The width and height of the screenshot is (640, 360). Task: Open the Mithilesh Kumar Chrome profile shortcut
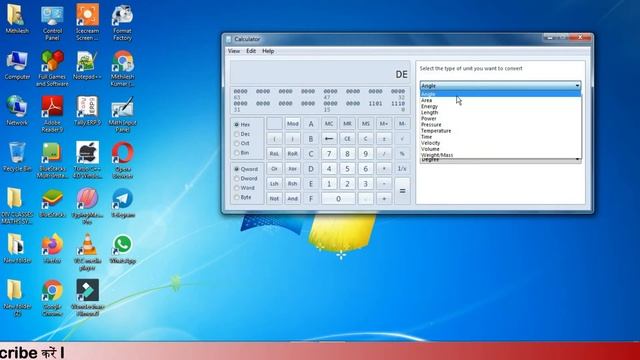122,68
